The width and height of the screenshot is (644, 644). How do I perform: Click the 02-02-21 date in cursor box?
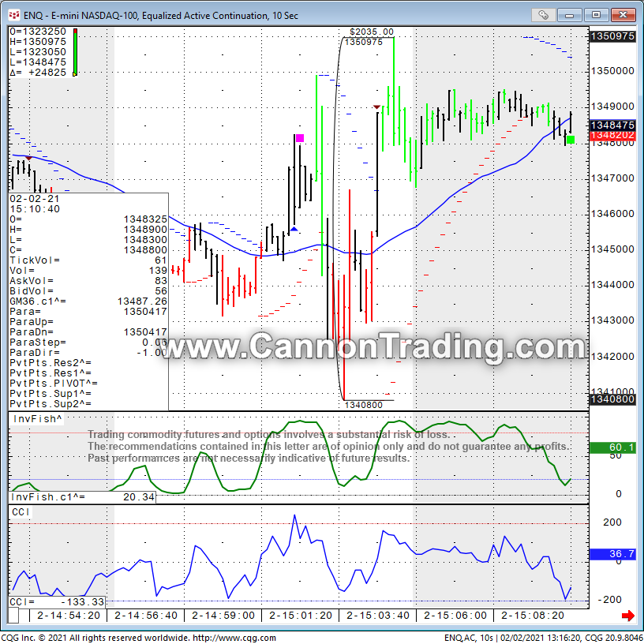(x=35, y=199)
